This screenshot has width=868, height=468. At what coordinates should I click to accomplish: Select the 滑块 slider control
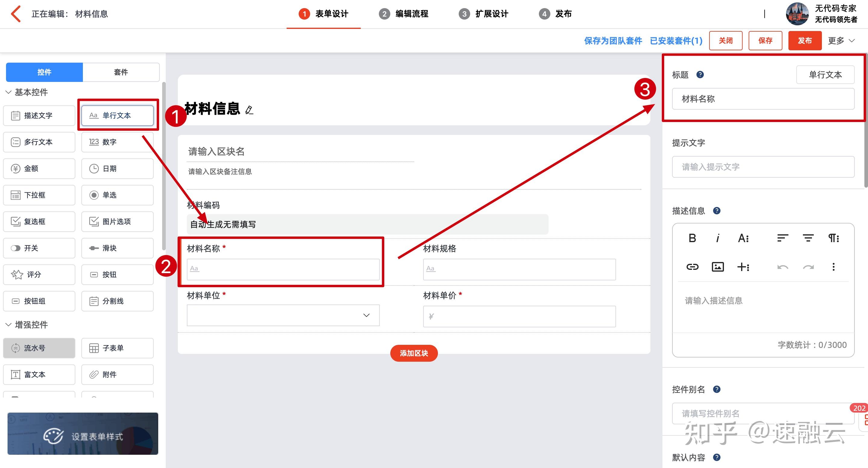117,248
